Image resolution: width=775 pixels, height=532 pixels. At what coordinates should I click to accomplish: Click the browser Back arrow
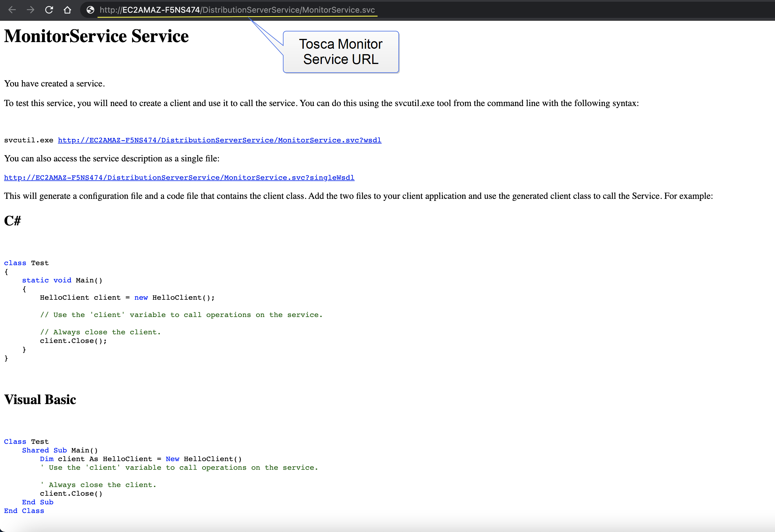point(12,10)
